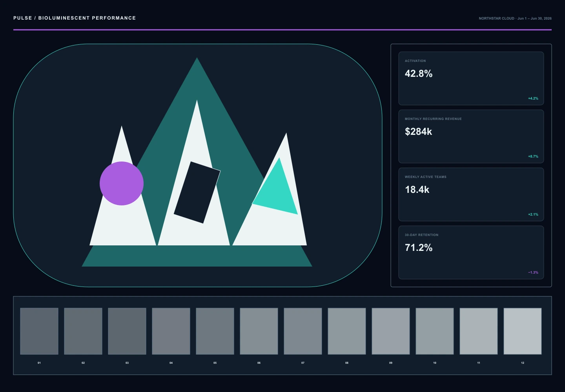Viewport: 565px width, 392px height.
Task: Click the Northstar Cloud date range text
Action: (x=515, y=18)
